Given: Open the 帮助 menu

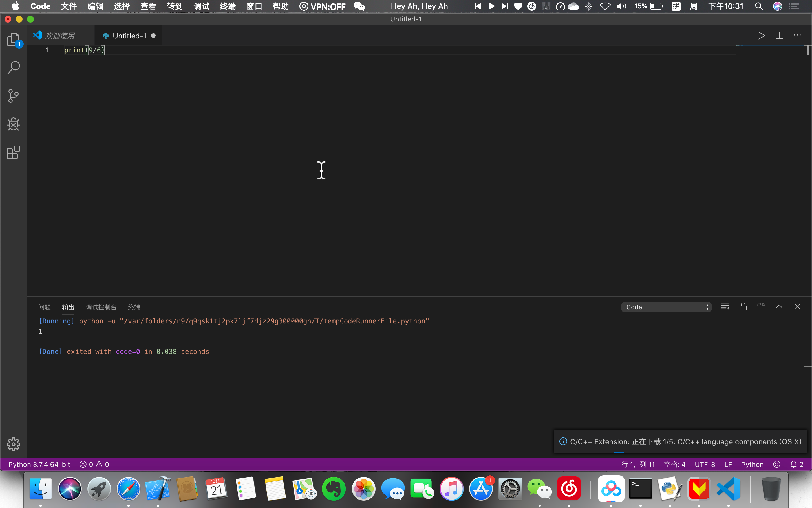Looking at the screenshot, I should 281,6.
